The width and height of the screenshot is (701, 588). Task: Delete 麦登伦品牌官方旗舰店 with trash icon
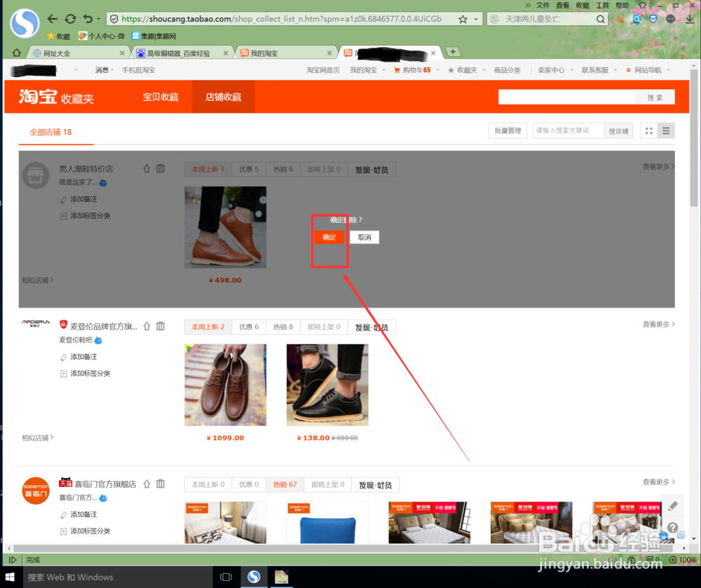pyautogui.click(x=161, y=326)
